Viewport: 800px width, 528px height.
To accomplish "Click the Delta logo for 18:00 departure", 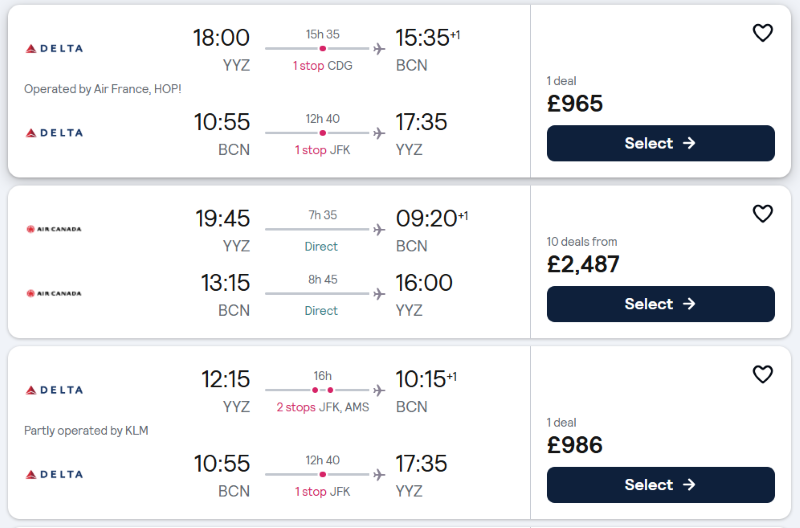I will pyautogui.click(x=54, y=48).
